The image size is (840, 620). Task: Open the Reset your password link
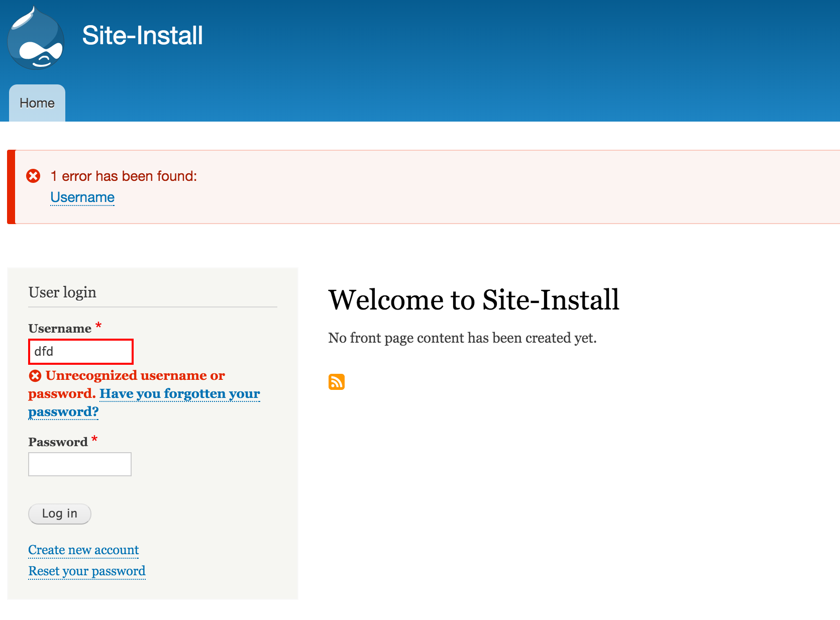coord(87,571)
